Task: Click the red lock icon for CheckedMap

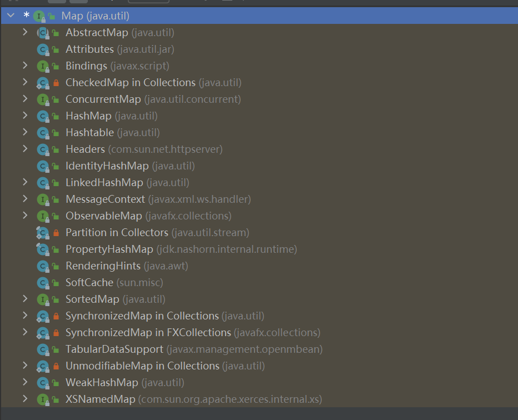Action: (56, 83)
